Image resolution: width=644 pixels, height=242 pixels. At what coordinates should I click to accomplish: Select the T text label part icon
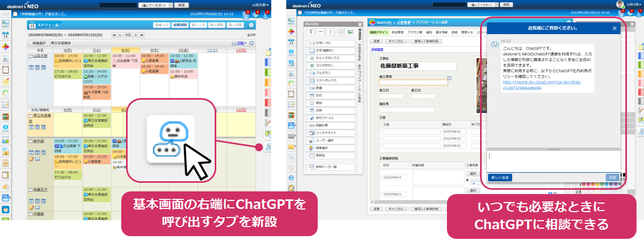(x=311, y=31)
